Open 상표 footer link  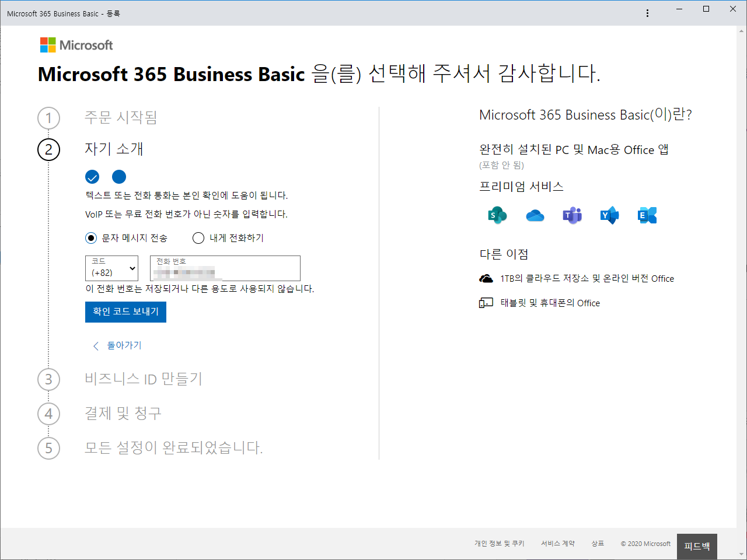click(x=598, y=543)
